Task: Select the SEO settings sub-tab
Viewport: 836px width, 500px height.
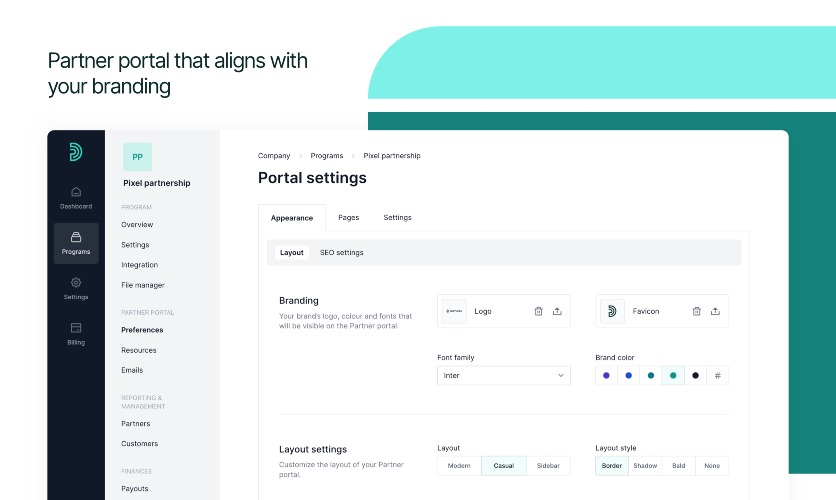Action: tap(342, 253)
